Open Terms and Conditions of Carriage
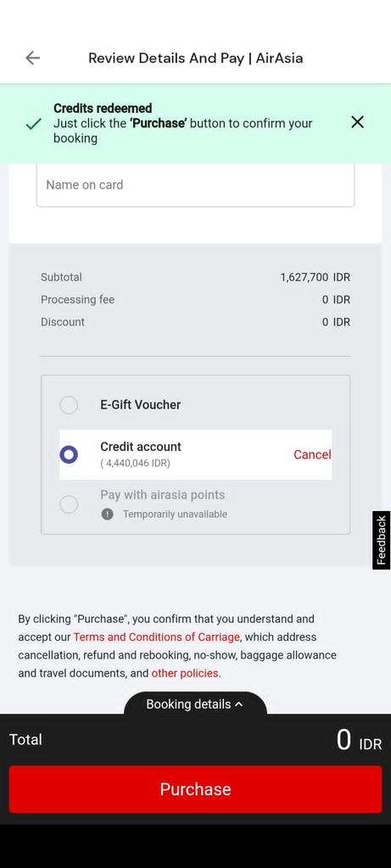The width and height of the screenshot is (391, 868). pos(157,637)
